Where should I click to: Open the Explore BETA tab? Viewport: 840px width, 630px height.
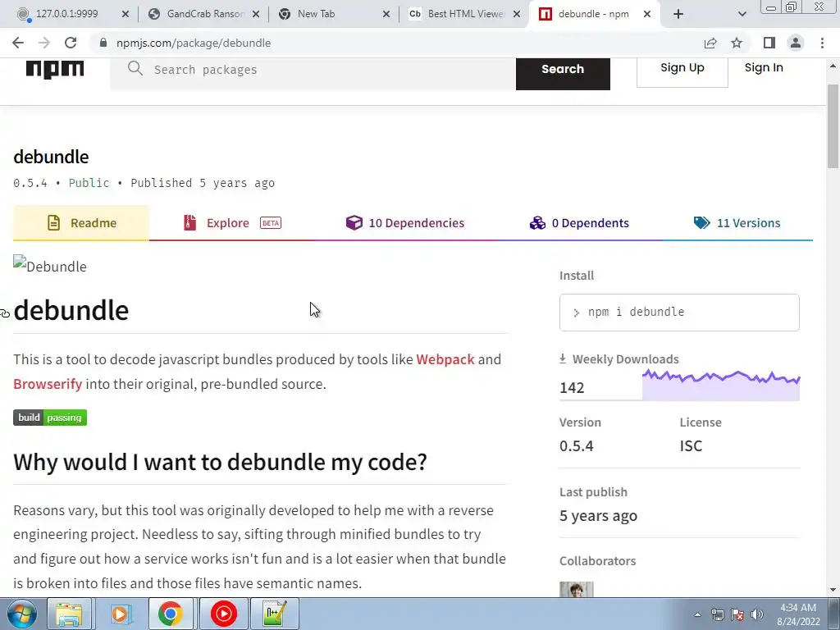coord(232,223)
